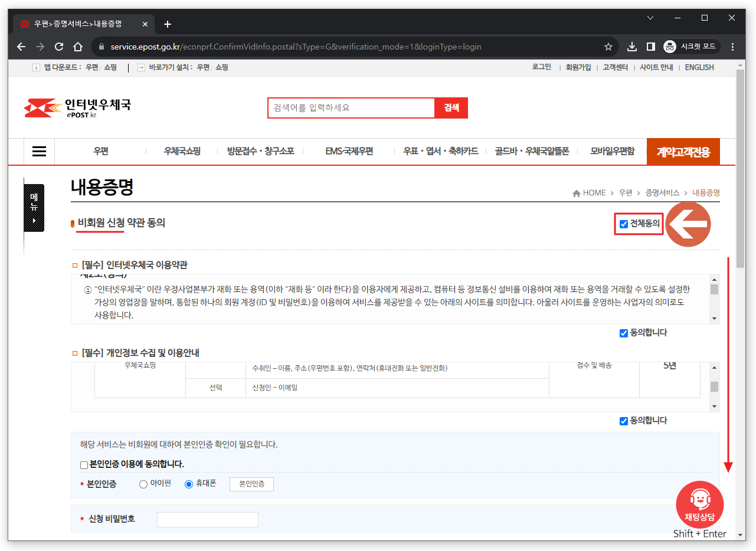Click the 바로가기 설치 arrow icon

pyautogui.click(x=141, y=67)
